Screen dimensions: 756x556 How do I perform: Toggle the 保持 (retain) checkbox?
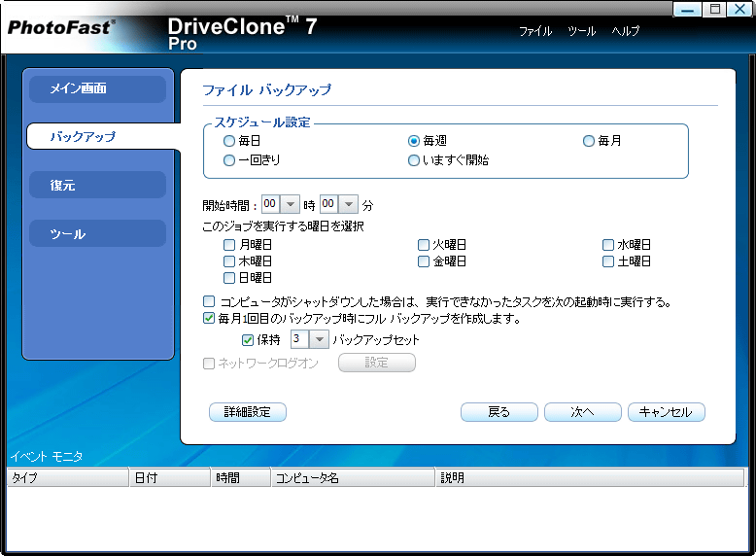(x=248, y=340)
